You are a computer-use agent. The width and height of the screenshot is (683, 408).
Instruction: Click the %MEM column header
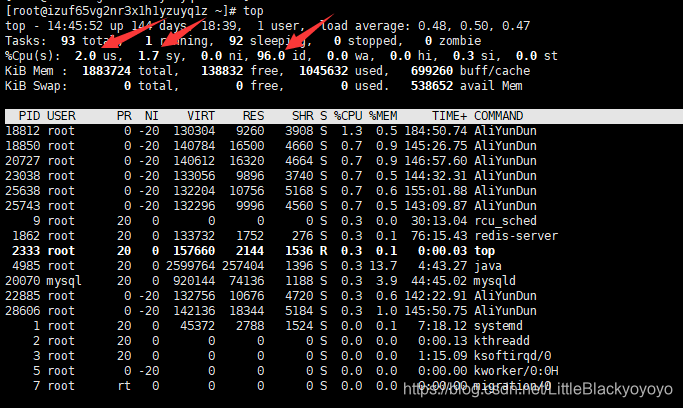[383, 116]
